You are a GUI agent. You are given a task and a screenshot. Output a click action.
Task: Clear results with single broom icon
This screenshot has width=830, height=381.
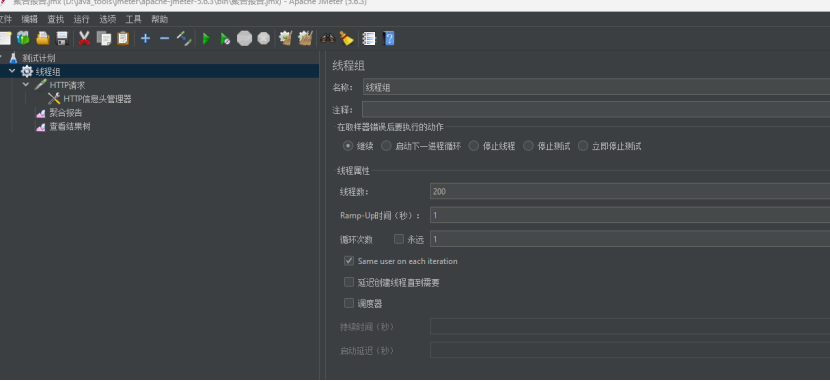[286, 38]
